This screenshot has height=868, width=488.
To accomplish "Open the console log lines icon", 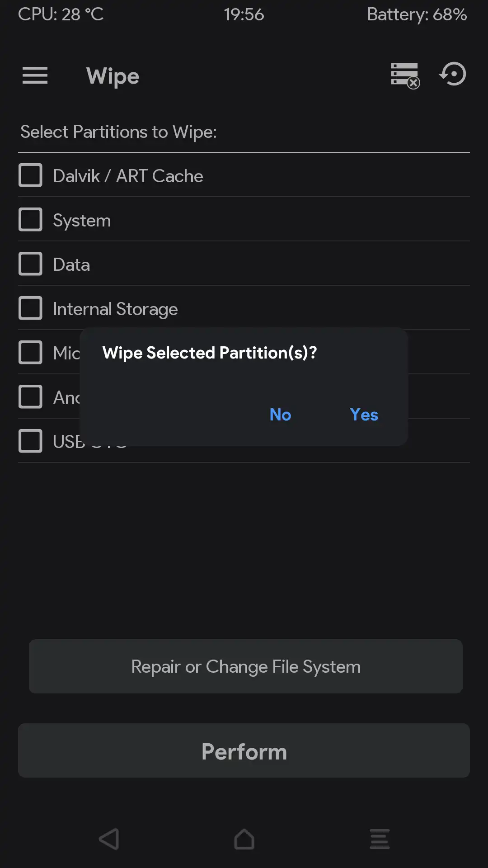I will [380, 839].
